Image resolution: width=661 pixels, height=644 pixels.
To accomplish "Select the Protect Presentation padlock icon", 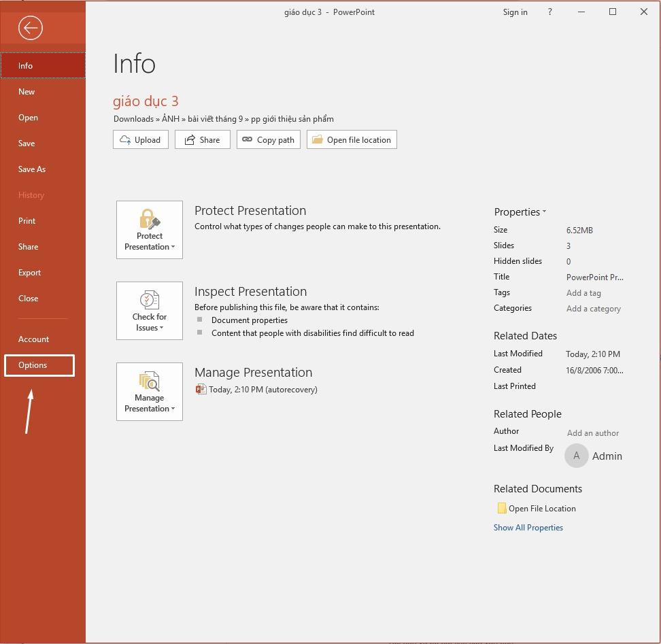I will click(x=149, y=220).
